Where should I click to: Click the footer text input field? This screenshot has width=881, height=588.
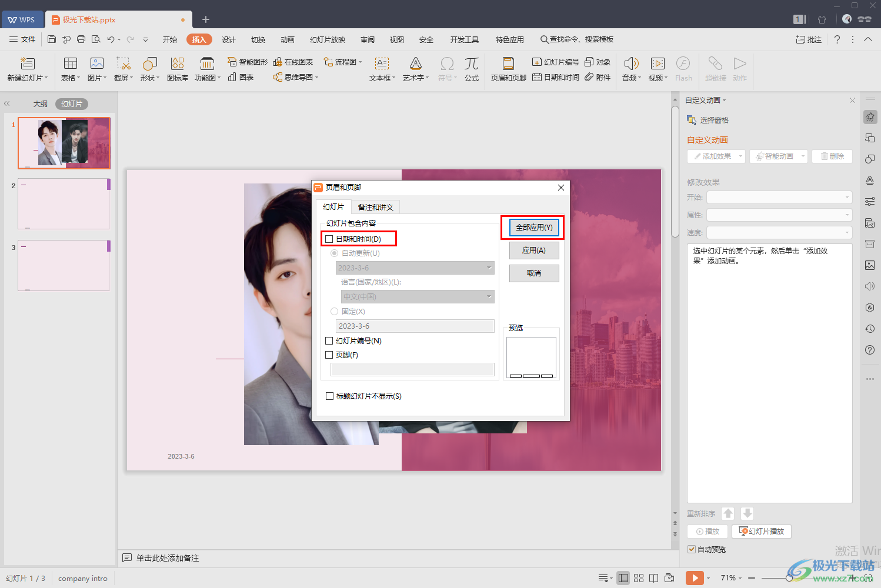tap(412, 369)
